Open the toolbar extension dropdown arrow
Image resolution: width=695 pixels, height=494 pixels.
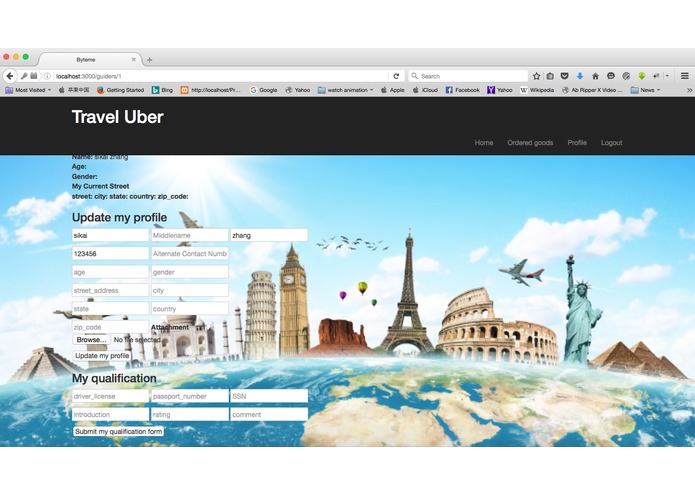667,76
